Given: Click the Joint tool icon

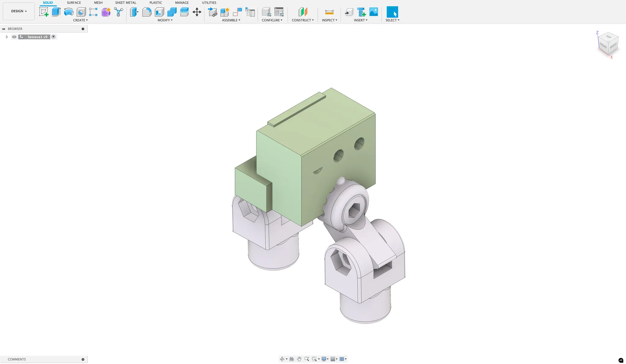Looking at the screenshot, I should pos(237,12).
